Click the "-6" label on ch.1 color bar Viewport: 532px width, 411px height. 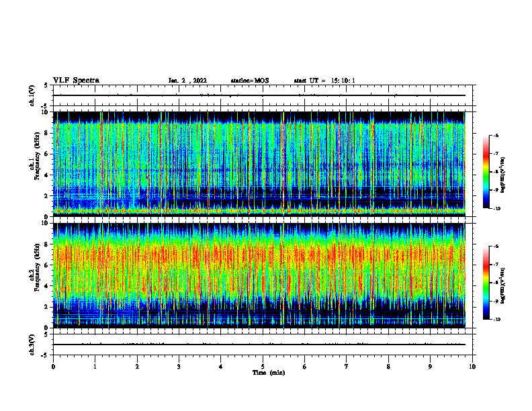(496, 135)
